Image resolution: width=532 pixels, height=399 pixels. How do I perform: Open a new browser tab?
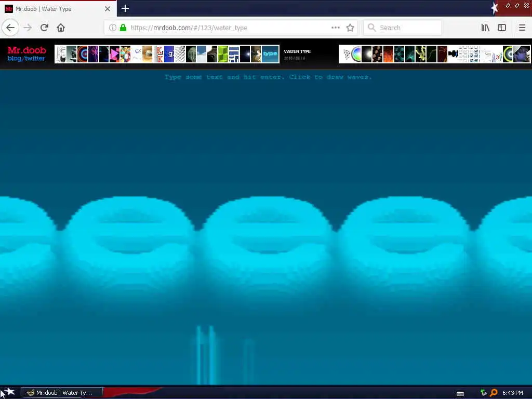(125, 8)
